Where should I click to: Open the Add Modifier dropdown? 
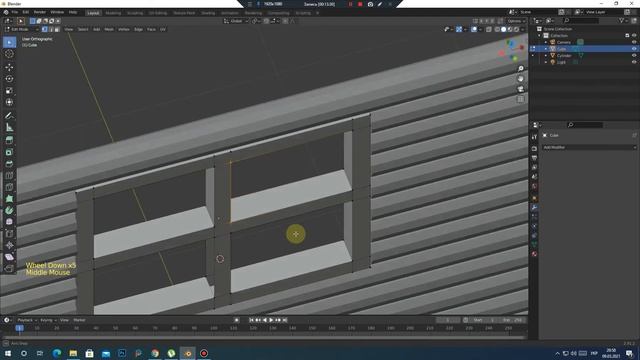[589, 147]
